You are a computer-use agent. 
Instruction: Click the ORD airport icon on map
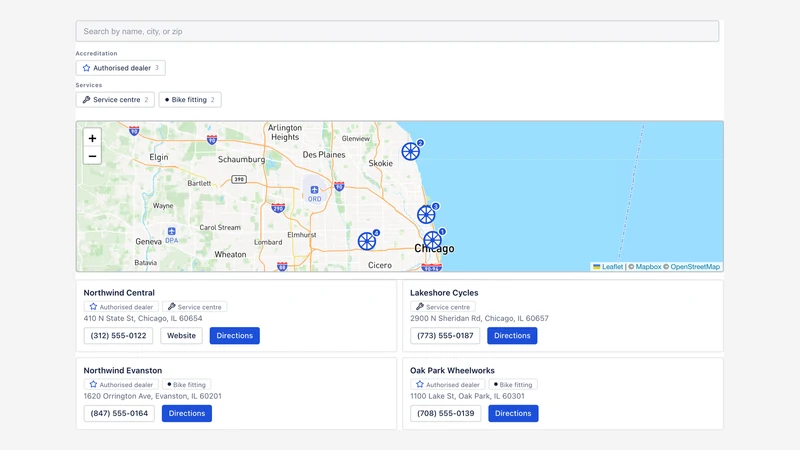pos(314,190)
